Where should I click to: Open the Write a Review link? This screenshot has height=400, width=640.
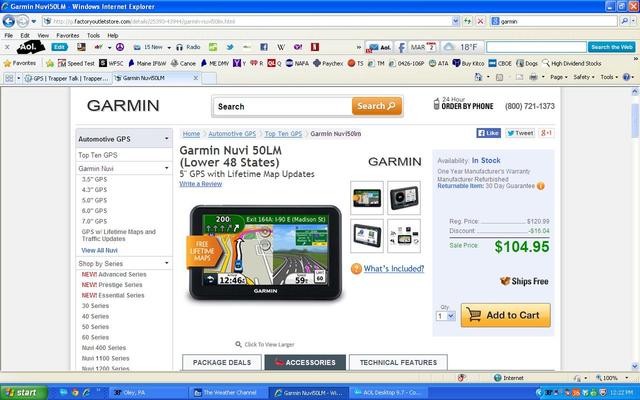200,184
